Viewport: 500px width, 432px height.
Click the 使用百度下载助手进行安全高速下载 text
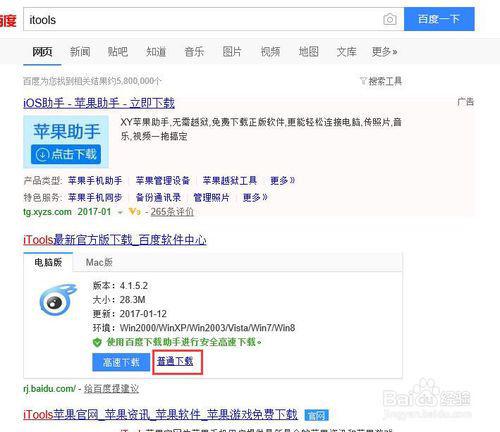click(x=184, y=342)
